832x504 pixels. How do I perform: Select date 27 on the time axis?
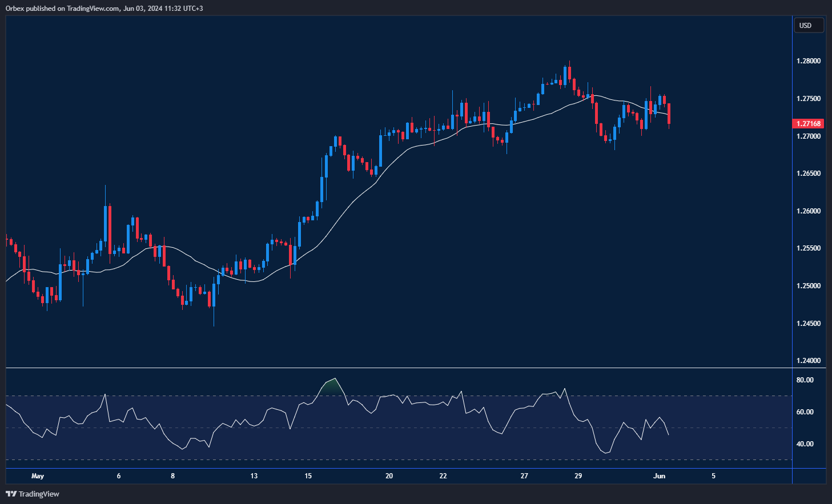[524, 476]
